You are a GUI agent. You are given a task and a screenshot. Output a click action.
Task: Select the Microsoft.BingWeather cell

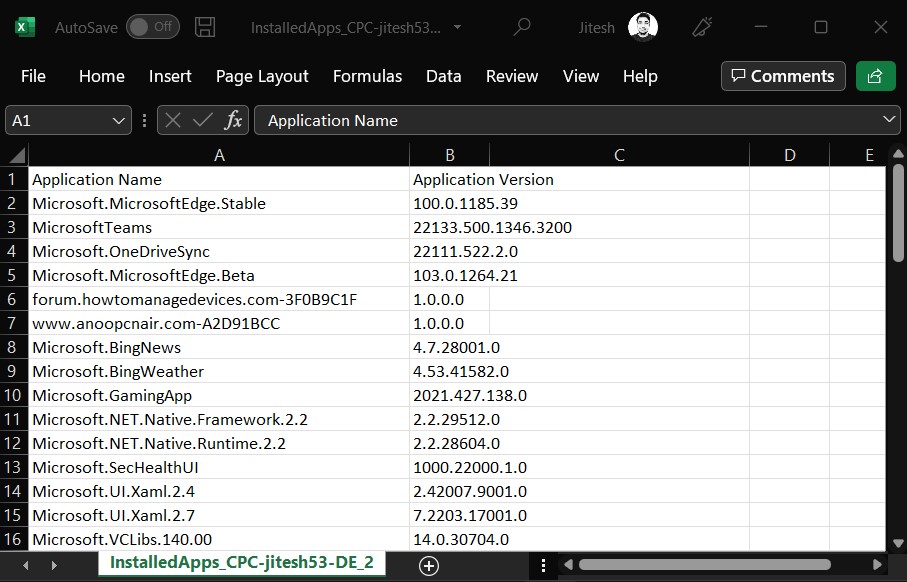219,371
